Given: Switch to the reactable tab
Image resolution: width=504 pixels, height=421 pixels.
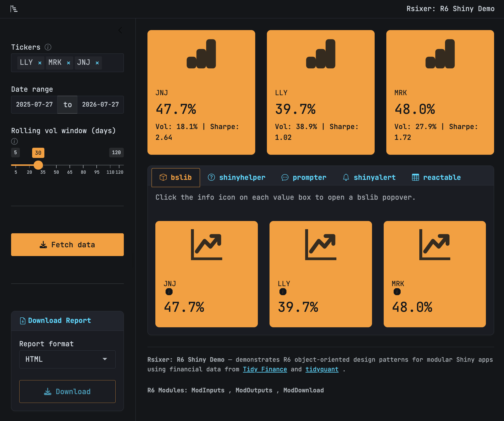Looking at the screenshot, I should coord(436,177).
